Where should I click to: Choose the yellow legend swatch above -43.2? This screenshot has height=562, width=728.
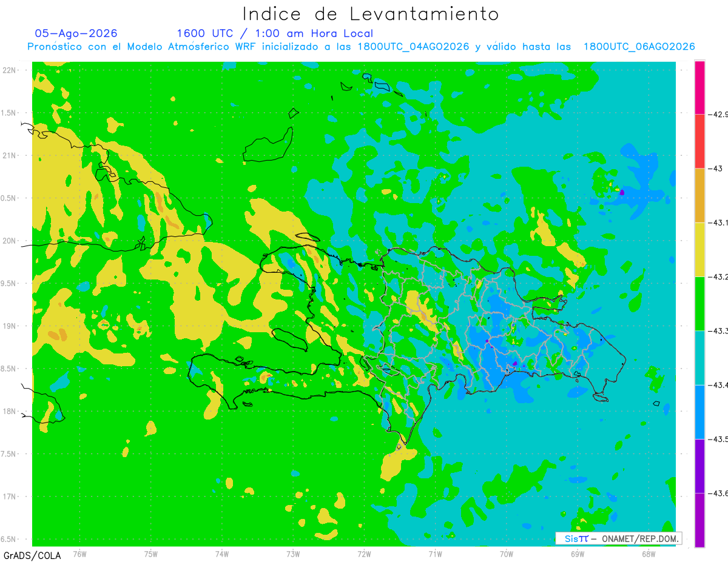click(x=699, y=249)
